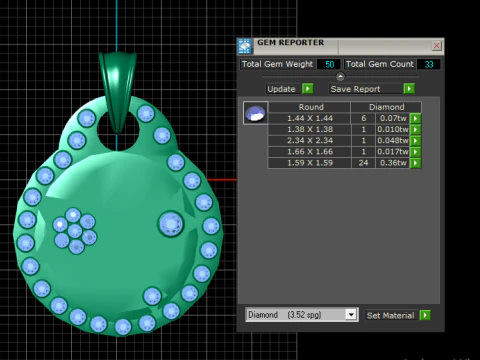Select the 1.38 X 1.38 size cell
The image size is (480, 360).
click(310, 129)
